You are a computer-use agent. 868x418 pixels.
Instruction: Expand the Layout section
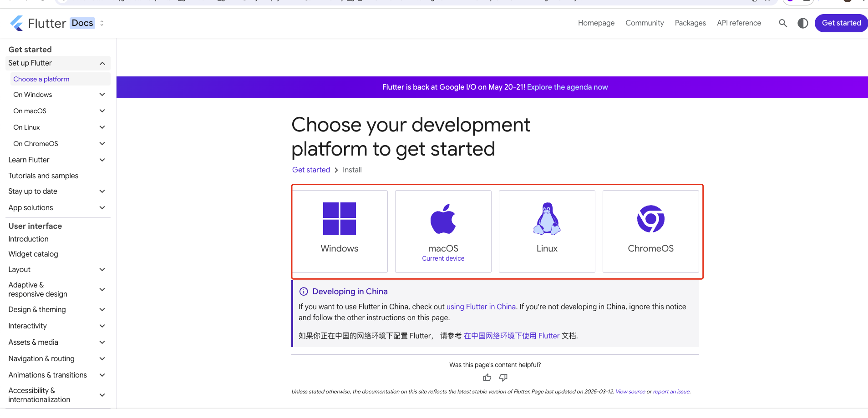[x=102, y=270]
